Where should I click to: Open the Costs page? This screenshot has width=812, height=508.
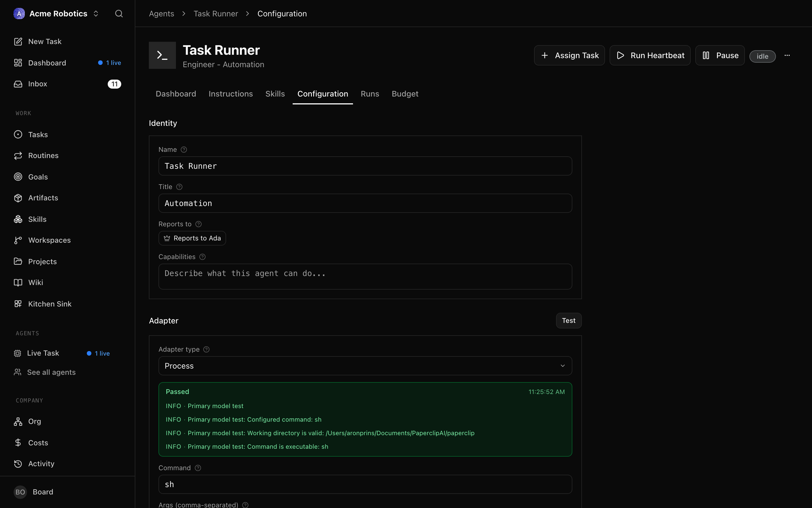coord(67,443)
